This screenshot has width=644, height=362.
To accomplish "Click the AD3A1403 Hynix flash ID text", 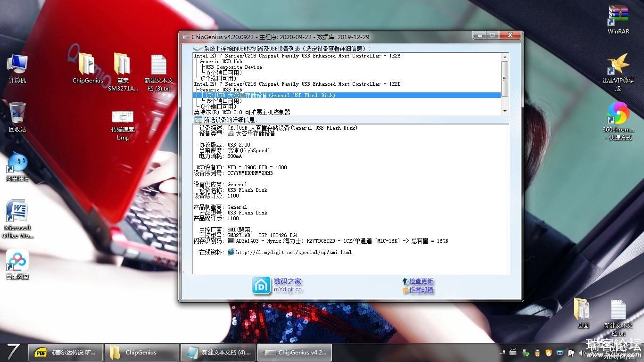I will [x=342, y=241].
